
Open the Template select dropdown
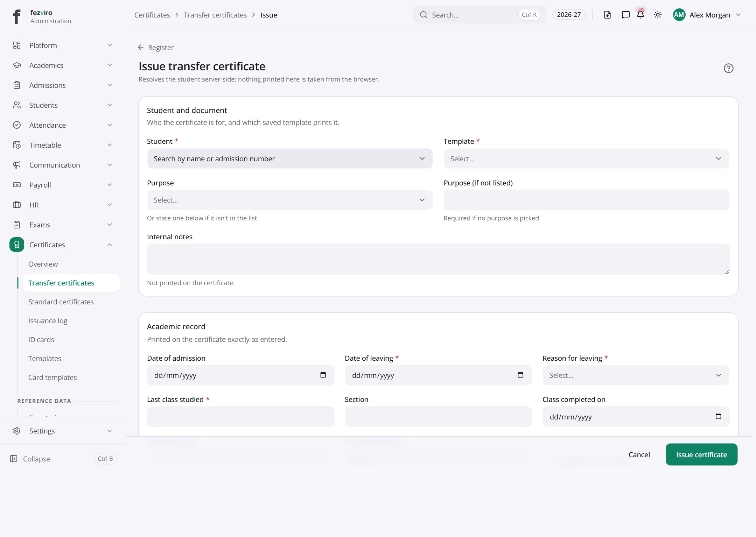[586, 158]
